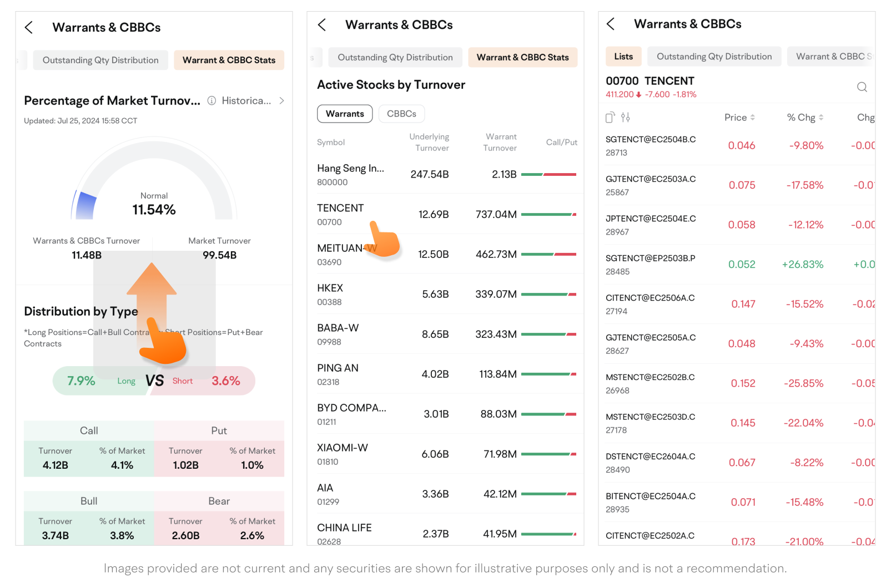Tap the Call turnover 4.12B value

56,465
